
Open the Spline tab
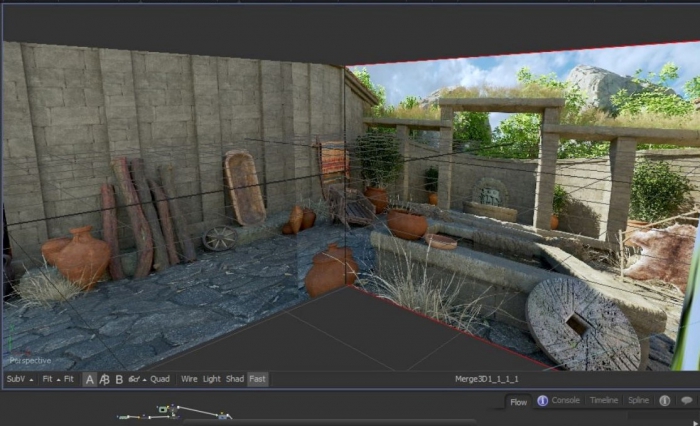[x=638, y=401]
